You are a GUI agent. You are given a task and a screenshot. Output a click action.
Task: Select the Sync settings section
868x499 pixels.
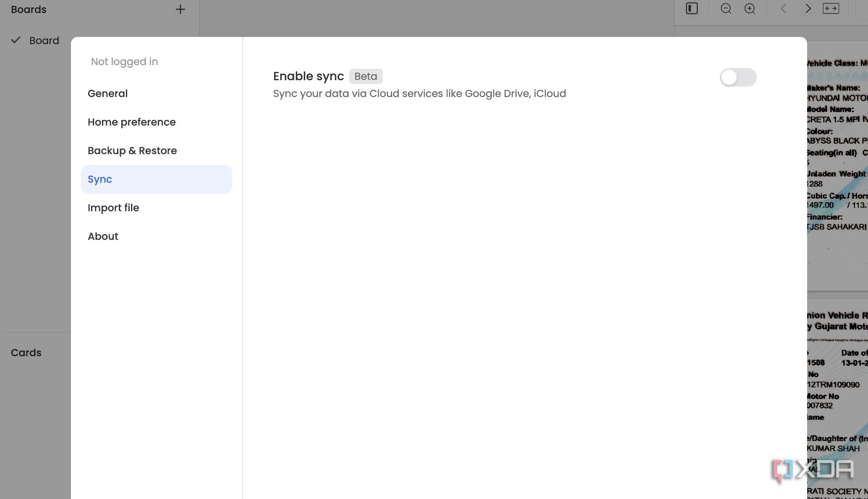pyautogui.click(x=156, y=179)
